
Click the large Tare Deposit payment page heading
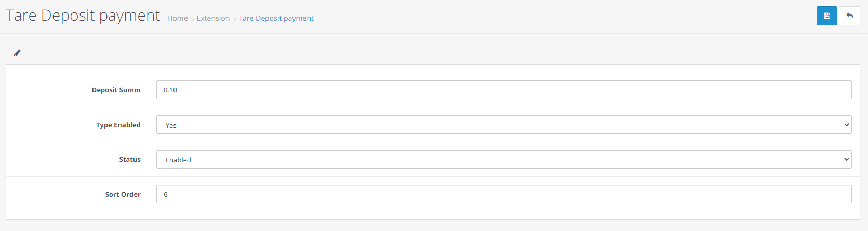[83, 16]
